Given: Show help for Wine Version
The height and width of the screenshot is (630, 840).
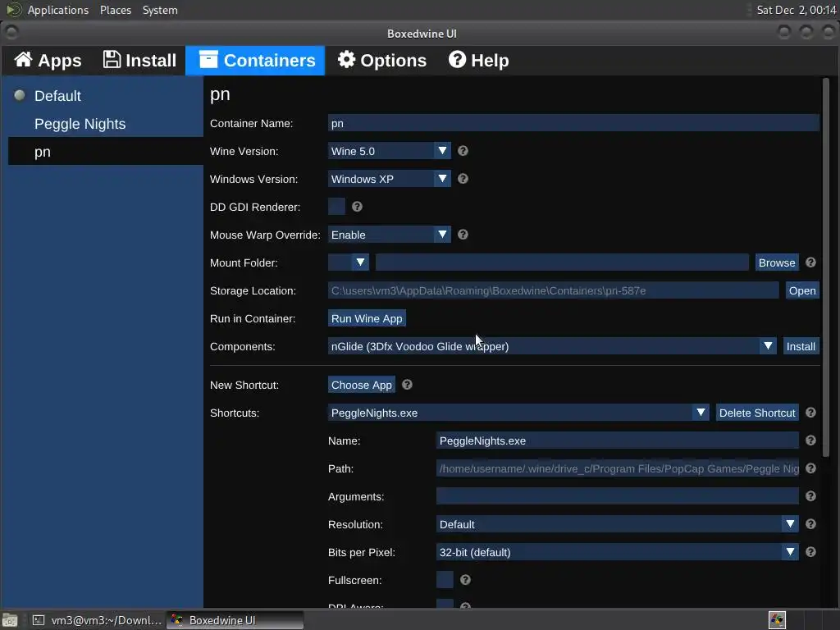Looking at the screenshot, I should 463,151.
